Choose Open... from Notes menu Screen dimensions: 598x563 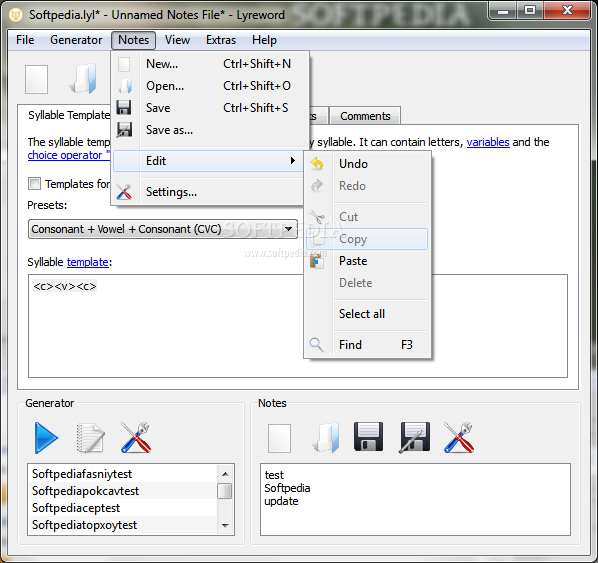point(209,86)
